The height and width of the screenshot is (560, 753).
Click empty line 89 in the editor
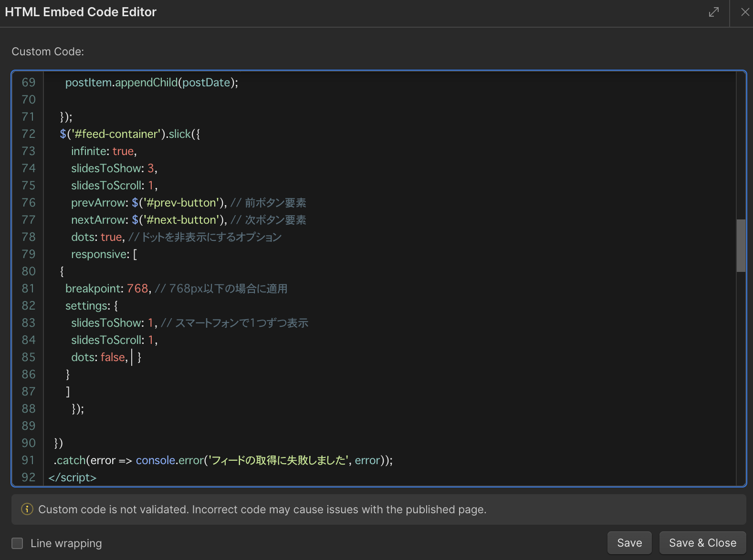tap(389, 426)
